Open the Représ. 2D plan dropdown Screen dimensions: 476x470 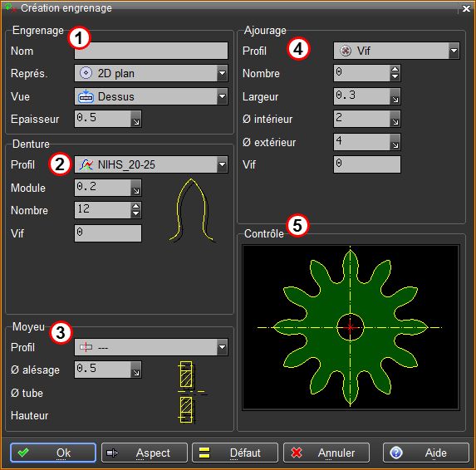click(222, 73)
